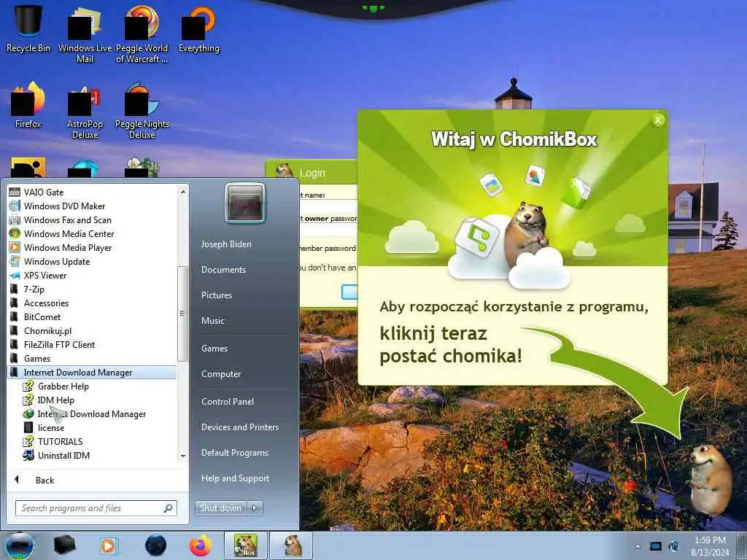The image size is (747, 560).
Task: Open Control Panel from the Start menu
Action: tap(228, 402)
